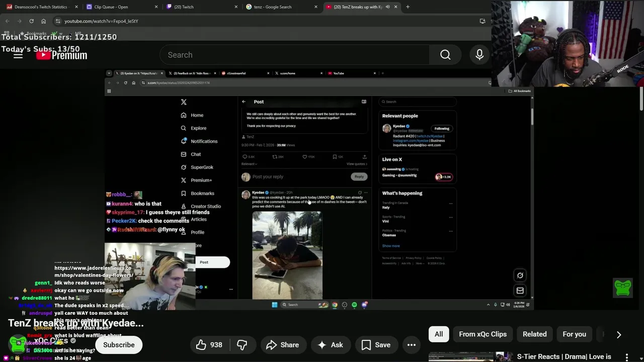Click install/cast icon in address bar
Image resolution: width=644 pixels, height=362 pixels.
482,21
